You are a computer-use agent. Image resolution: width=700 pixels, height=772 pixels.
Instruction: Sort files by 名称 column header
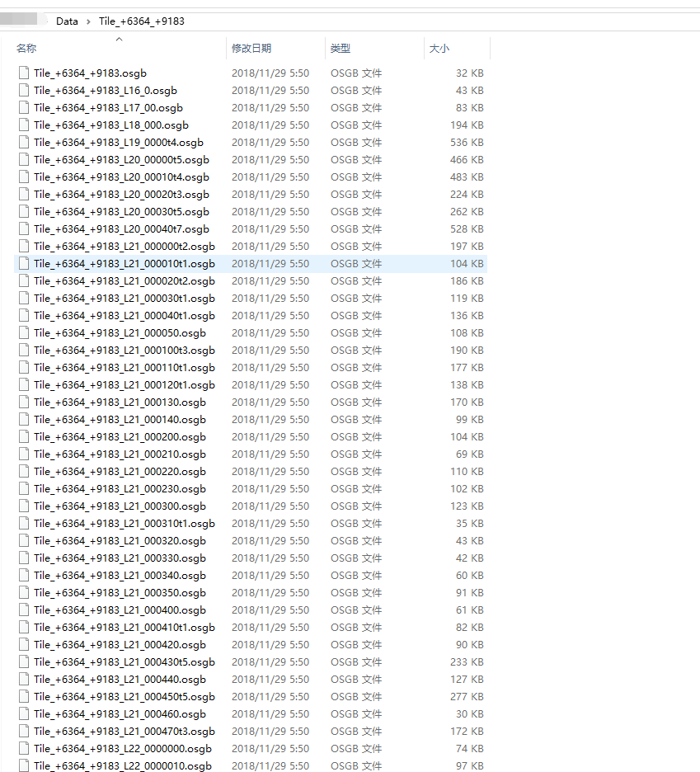coord(26,48)
